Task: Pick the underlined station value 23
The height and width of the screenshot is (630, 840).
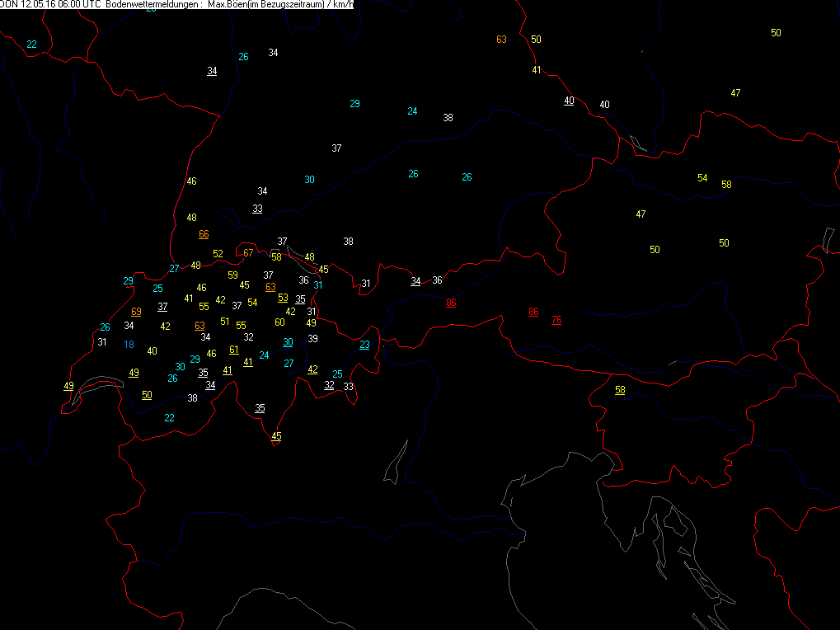Action: tap(364, 345)
